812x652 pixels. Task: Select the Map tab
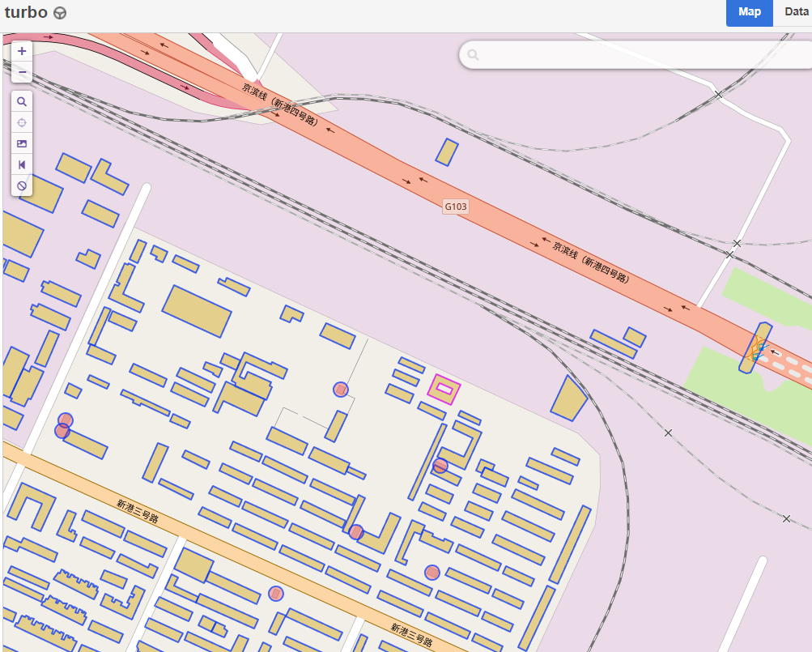click(748, 12)
